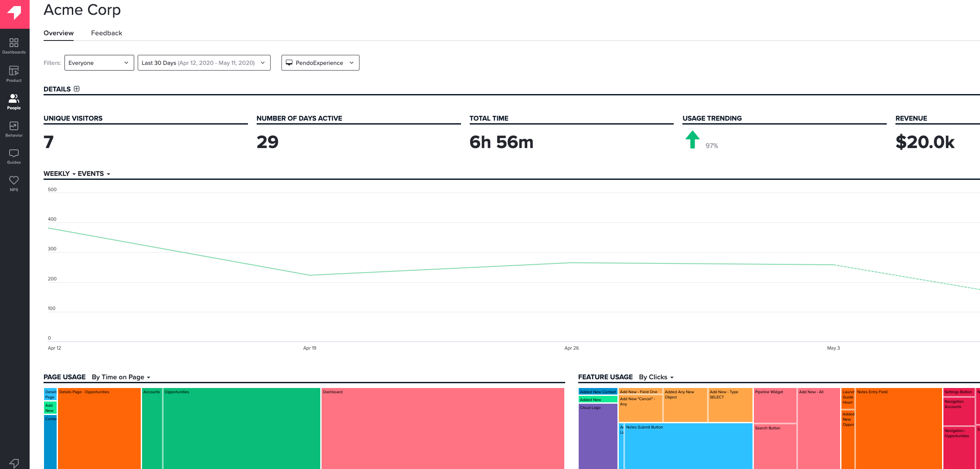
Task: Click the Notes Entry Field block
Action: [899, 429]
